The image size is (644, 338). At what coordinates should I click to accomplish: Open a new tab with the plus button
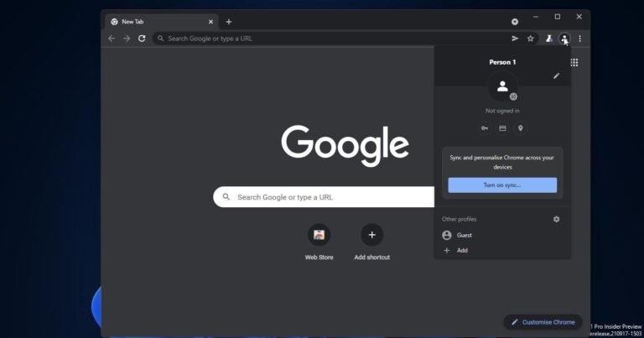coord(229,21)
